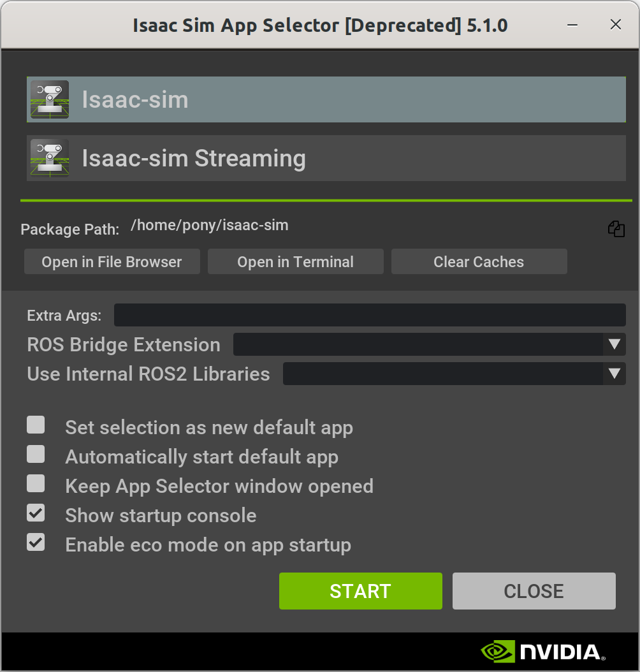Minimize the App Selector window
The width and height of the screenshot is (640, 672).
coord(572,25)
